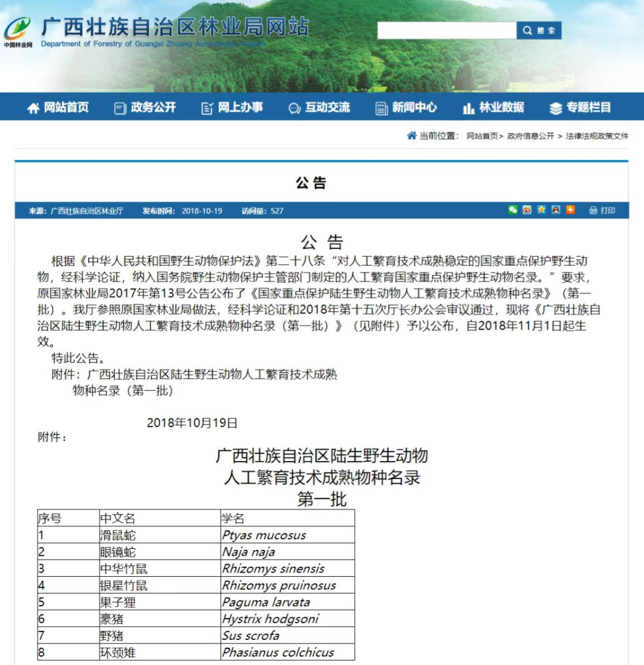Click the 序号 column header

pyautogui.click(x=69, y=518)
